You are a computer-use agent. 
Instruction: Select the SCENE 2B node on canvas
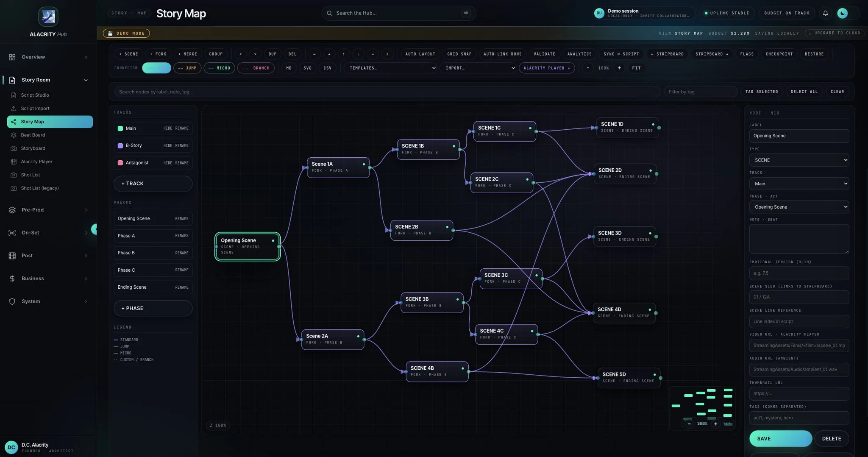422,230
